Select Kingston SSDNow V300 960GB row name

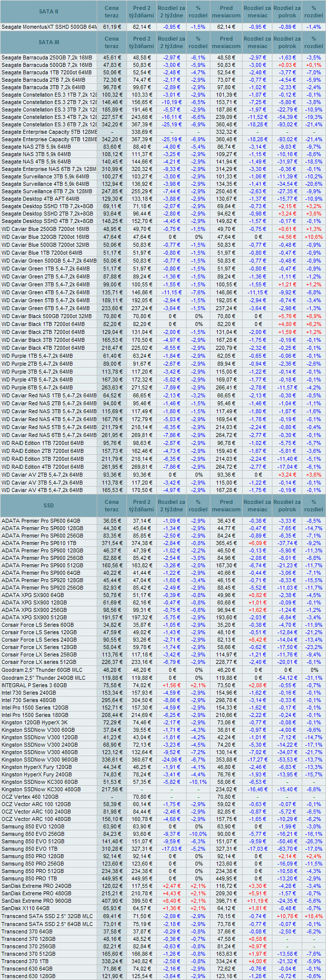(x=40, y=760)
